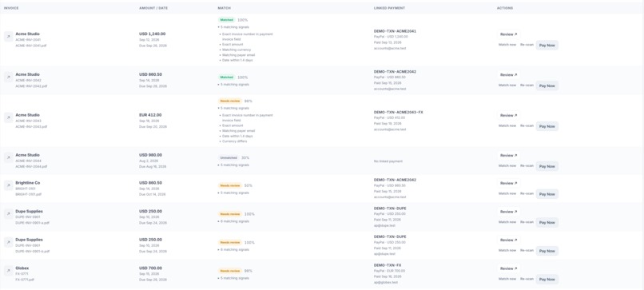This screenshot has width=644, height=290.
Task: Open arrow icon for Globex FX-0771 invoice
Action: [8, 271]
